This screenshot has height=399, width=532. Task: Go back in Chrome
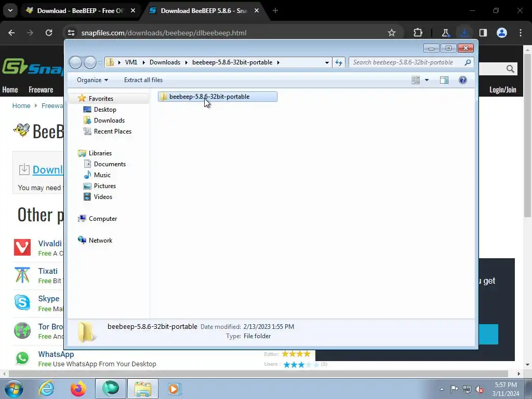[x=11, y=33]
